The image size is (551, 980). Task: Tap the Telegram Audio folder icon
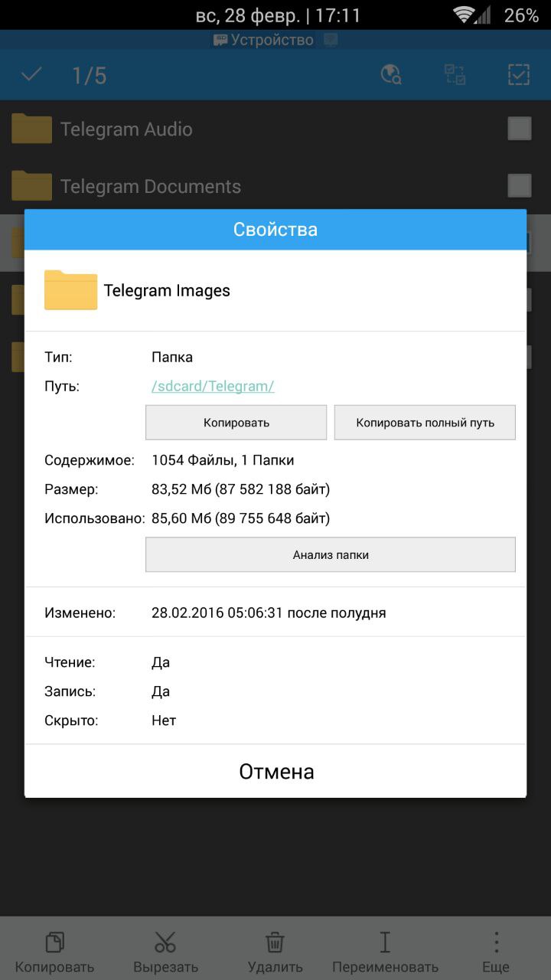pyautogui.click(x=31, y=129)
